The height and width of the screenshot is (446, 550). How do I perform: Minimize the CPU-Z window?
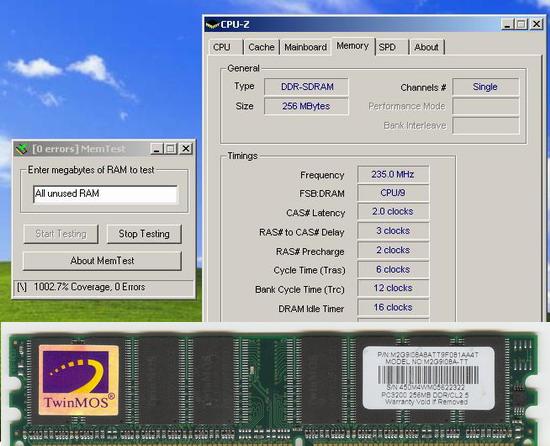508,25
